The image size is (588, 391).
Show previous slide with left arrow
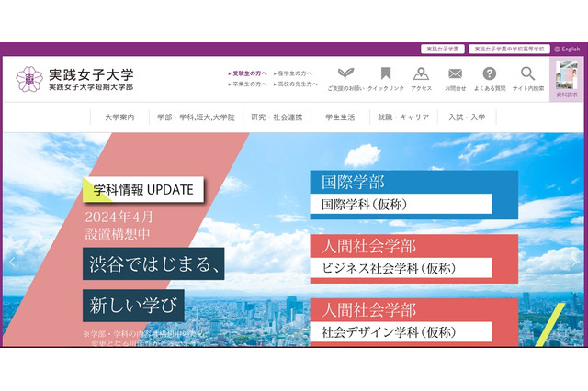point(12,262)
